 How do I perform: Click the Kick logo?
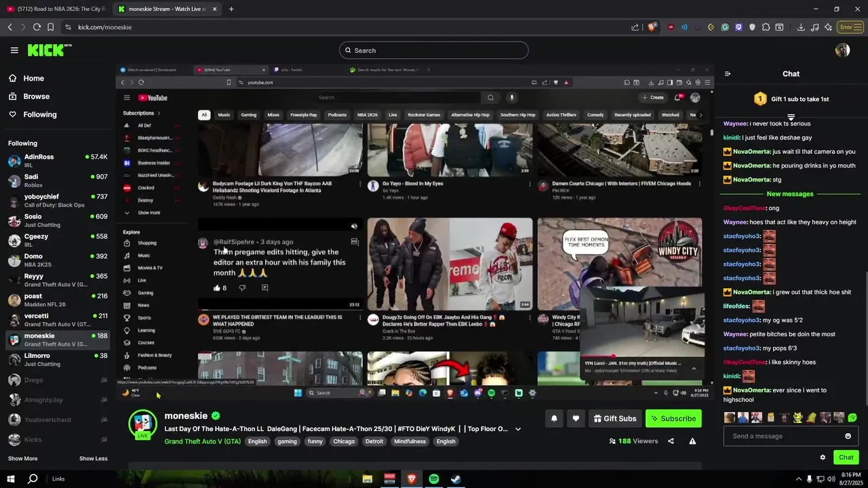49,50
